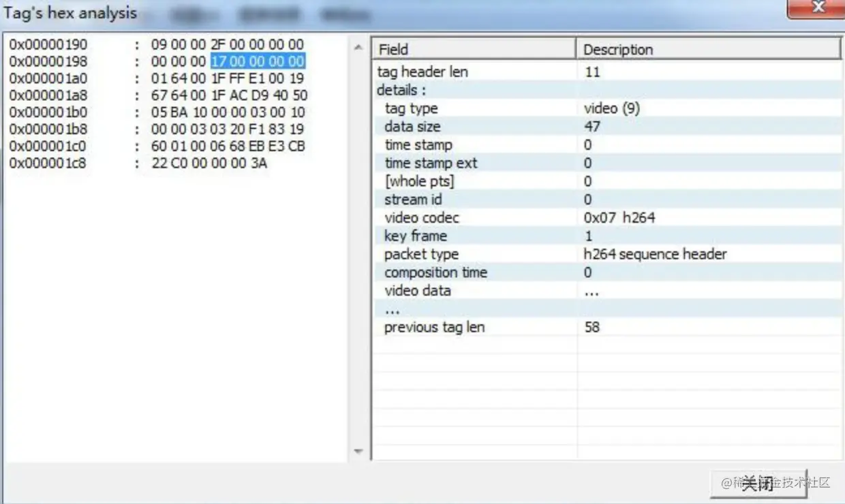Select hex address 0x00000198
The width and height of the screenshot is (845, 504).
(48, 62)
